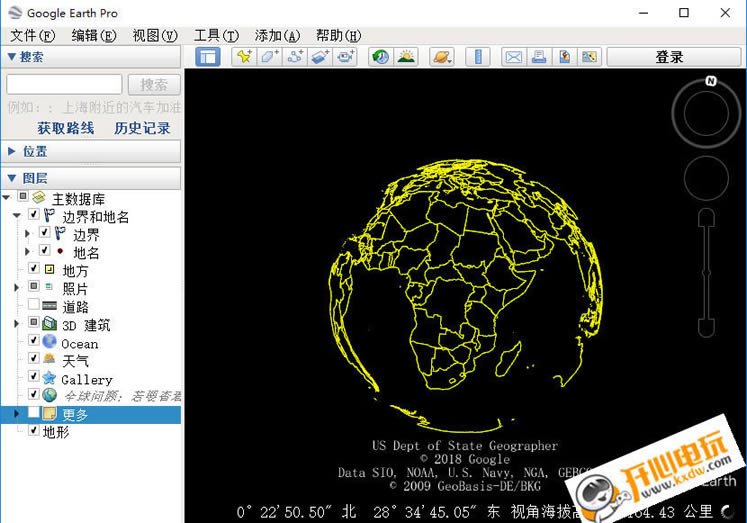The height and width of the screenshot is (523, 747).
Task: Click the vertical zoom slider
Action: click(x=707, y=272)
